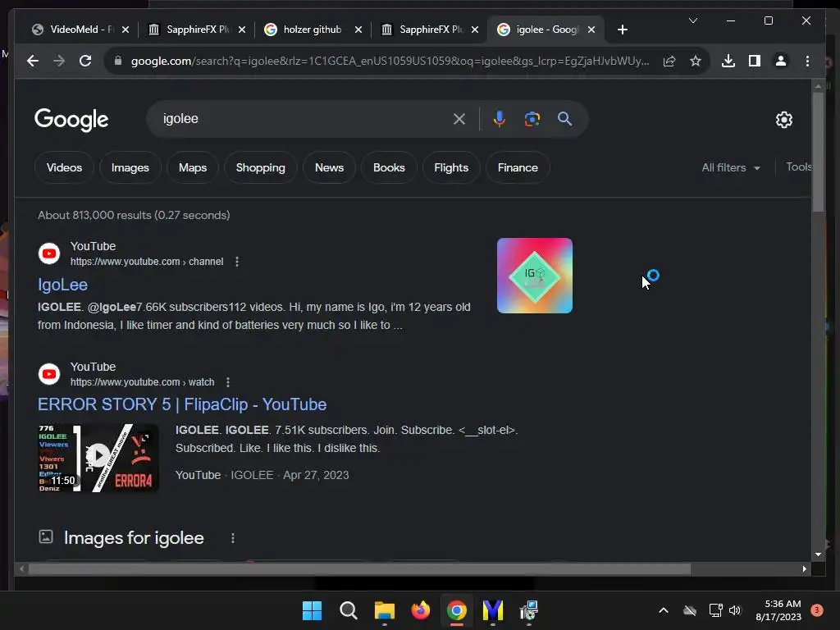Filter results by Flights

(x=451, y=167)
